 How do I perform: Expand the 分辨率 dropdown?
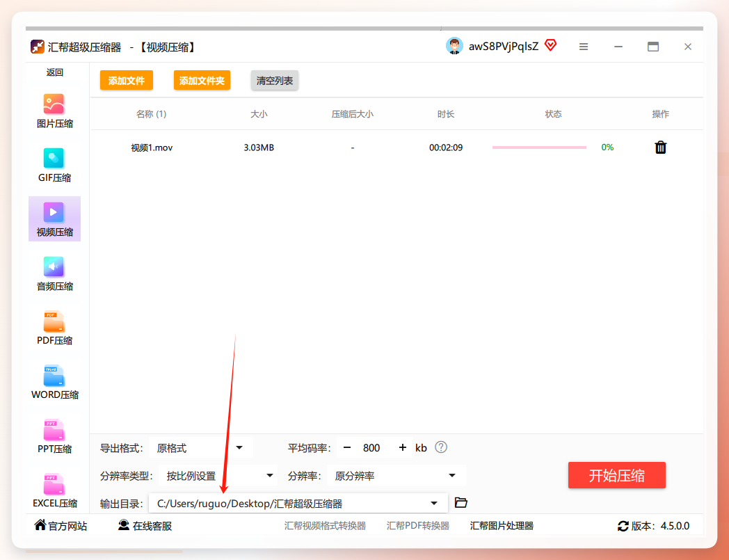tap(396, 476)
